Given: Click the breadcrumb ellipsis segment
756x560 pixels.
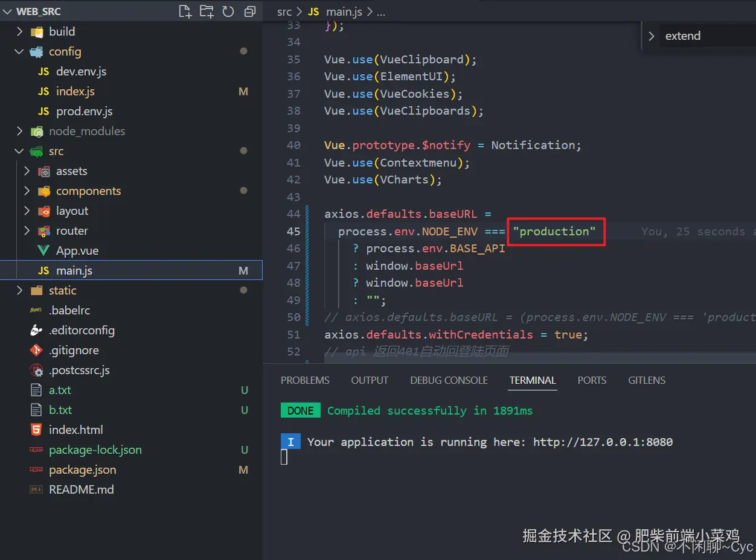Looking at the screenshot, I should (x=380, y=11).
